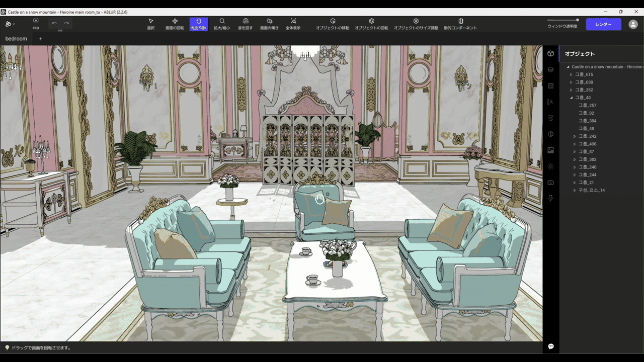This screenshot has height=362, width=644.
Task: Select the オブジェクト panel heading
Action: [x=580, y=54]
